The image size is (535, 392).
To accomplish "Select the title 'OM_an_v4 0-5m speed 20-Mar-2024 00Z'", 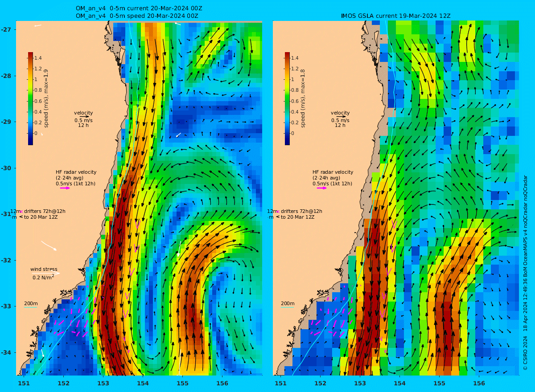I will [137, 16].
